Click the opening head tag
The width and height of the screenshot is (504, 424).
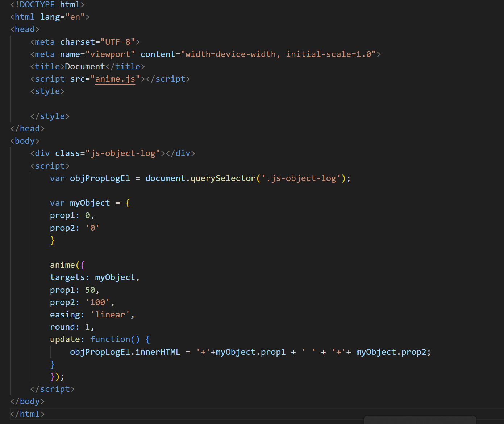click(x=25, y=29)
